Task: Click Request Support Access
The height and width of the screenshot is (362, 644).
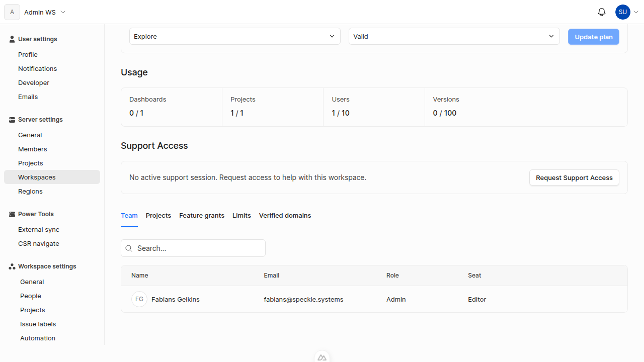Action: (x=574, y=177)
